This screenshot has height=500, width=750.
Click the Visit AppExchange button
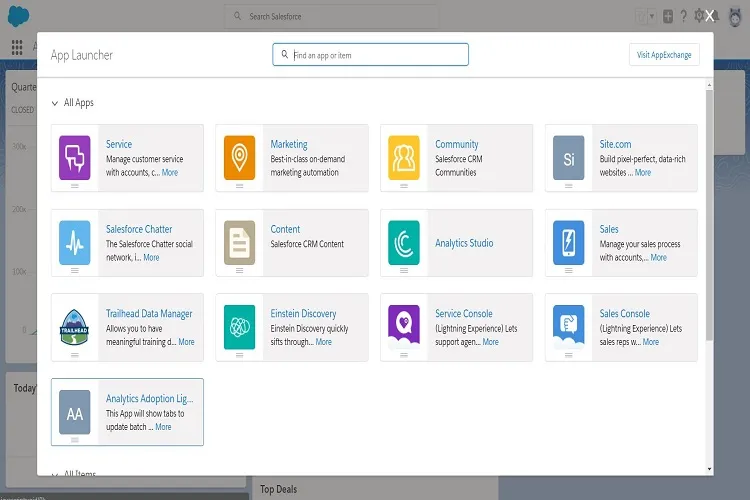coord(664,55)
